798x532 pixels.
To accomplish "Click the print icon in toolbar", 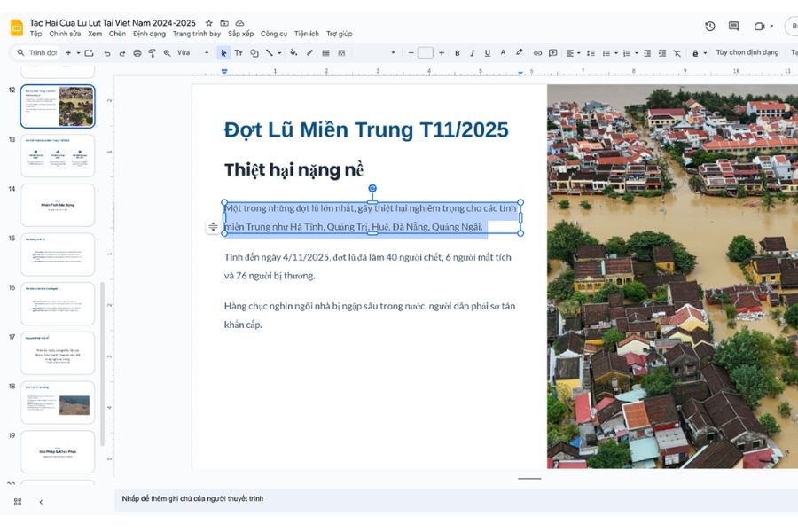I will pyautogui.click(x=137, y=53).
